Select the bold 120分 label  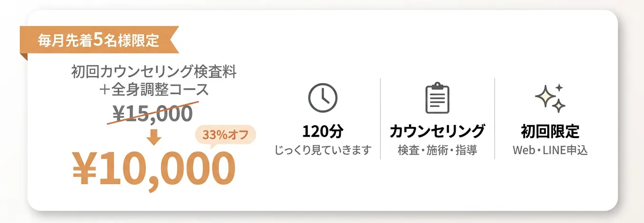(322, 131)
